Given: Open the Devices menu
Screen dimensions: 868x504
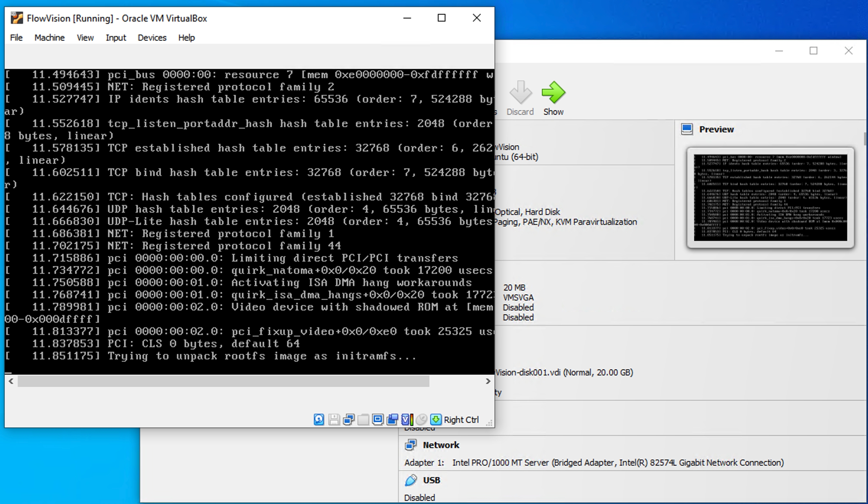Looking at the screenshot, I should [152, 37].
